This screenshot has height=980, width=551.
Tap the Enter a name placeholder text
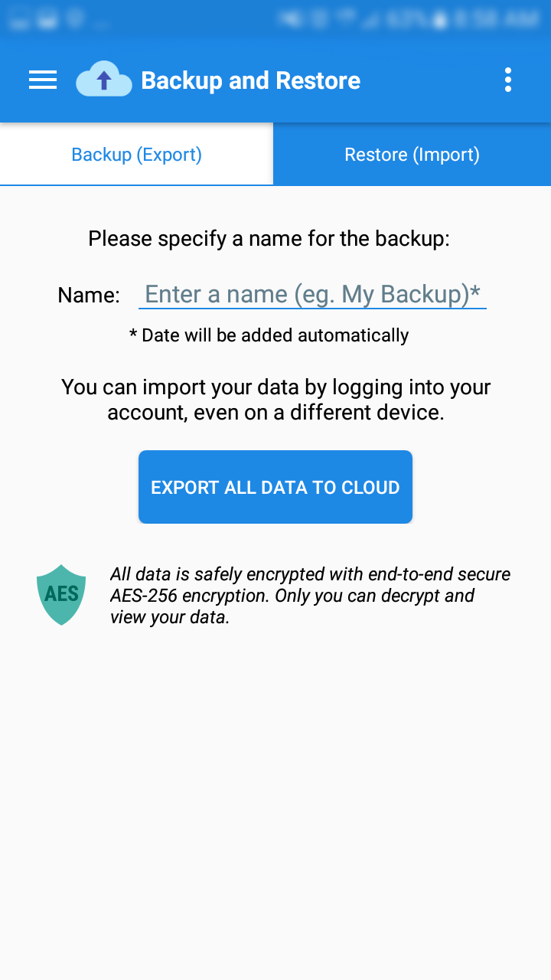coord(313,293)
